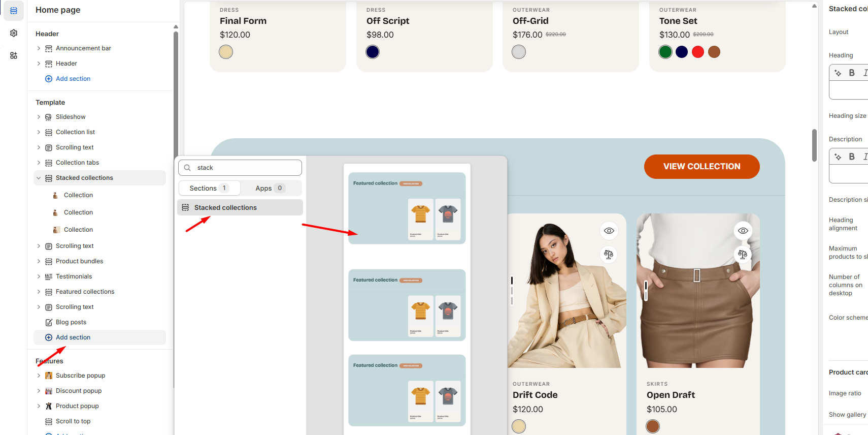Click the Collection list section icon
Image resolution: width=868 pixels, height=435 pixels.
[x=49, y=132]
